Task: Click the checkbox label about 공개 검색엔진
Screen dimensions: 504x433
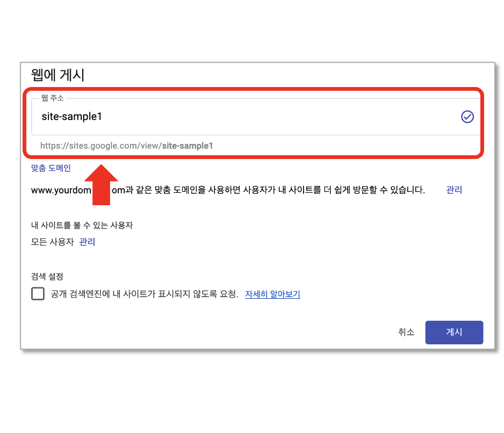Action: [145, 294]
